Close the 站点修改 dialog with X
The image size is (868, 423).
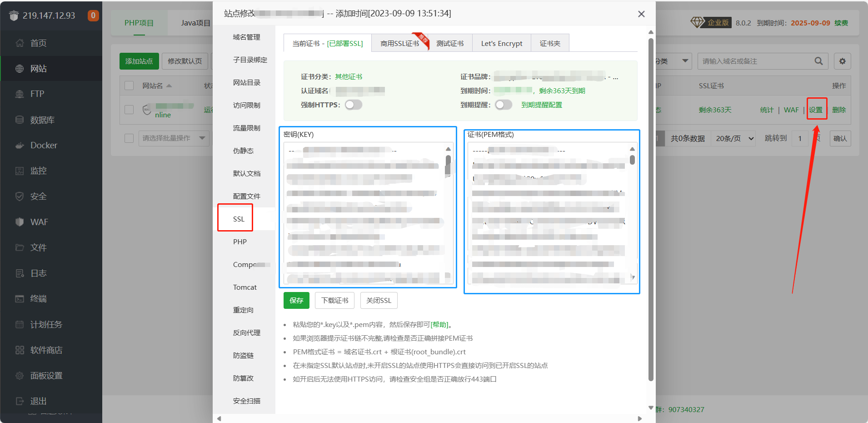[x=641, y=14]
